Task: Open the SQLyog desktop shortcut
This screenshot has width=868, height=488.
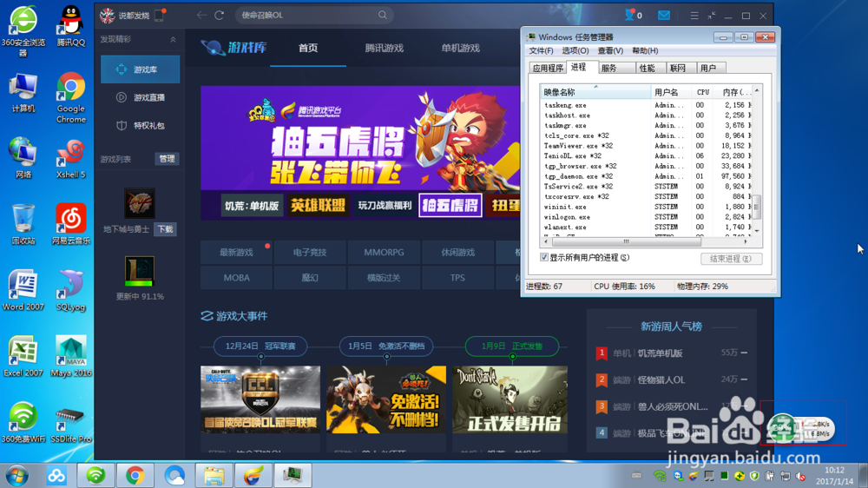Action: click(x=71, y=290)
